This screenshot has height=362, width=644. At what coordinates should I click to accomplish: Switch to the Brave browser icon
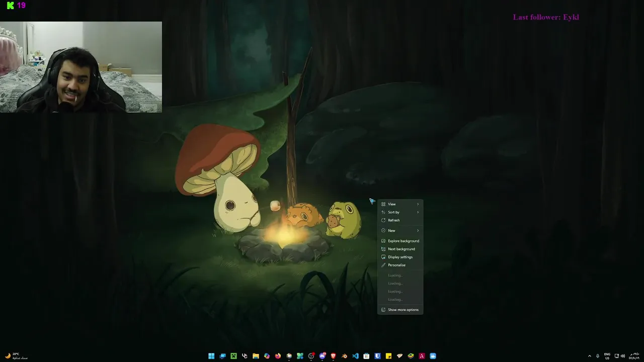tap(333, 356)
